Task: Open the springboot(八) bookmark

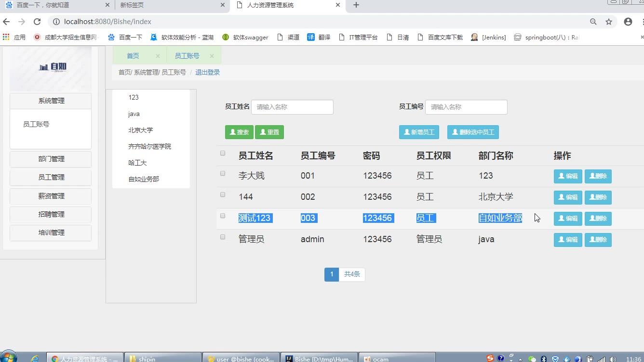Action: tap(547, 37)
